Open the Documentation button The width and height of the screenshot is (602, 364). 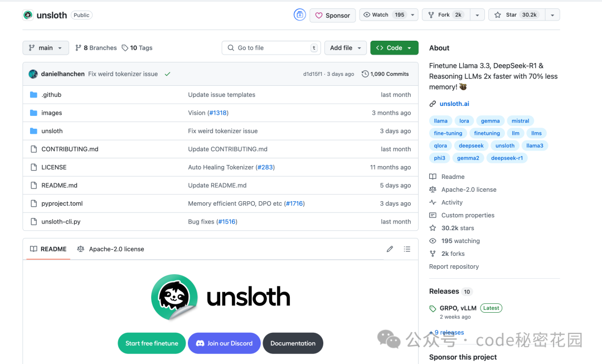[x=293, y=343]
